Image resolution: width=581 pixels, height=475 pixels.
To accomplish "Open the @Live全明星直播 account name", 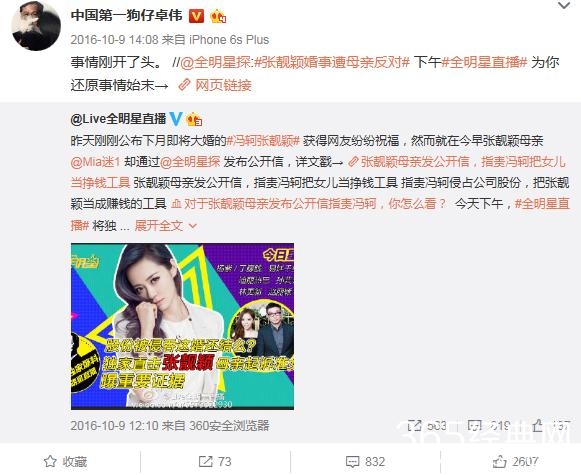I will pyautogui.click(x=118, y=119).
